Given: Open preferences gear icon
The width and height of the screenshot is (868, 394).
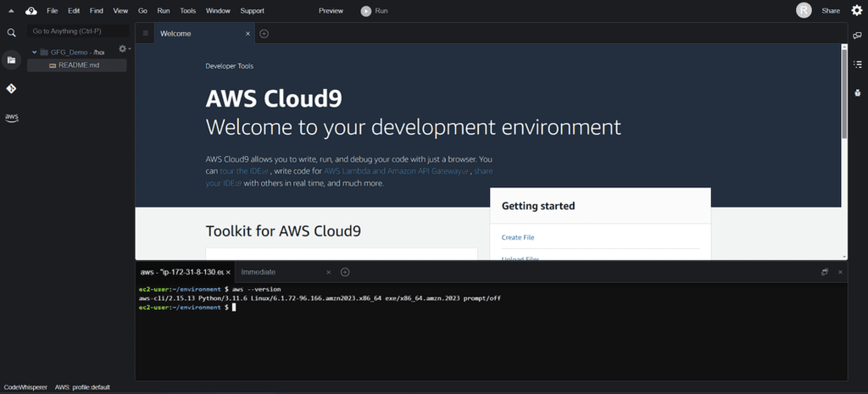Looking at the screenshot, I should tap(856, 10).
